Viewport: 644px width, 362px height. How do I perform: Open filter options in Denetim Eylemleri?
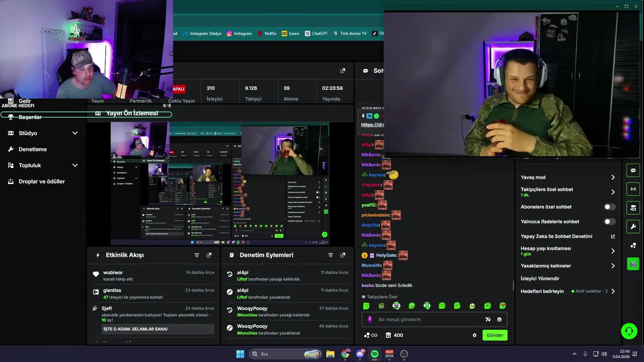(x=331, y=255)
